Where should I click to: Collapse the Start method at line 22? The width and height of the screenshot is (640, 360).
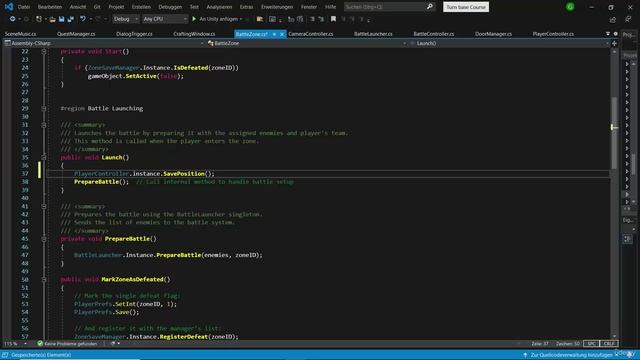(44, 51)
